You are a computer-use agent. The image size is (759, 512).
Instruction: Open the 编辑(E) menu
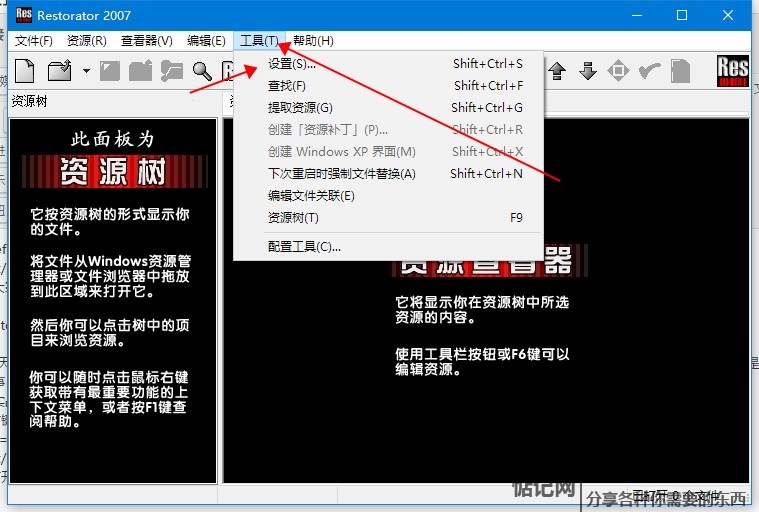pyautogui.click(x=206, y=41)
